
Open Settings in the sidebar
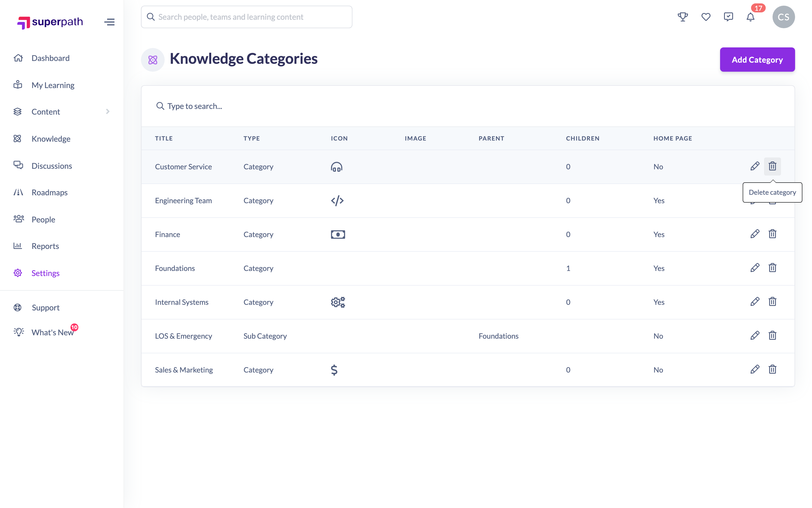45,273
